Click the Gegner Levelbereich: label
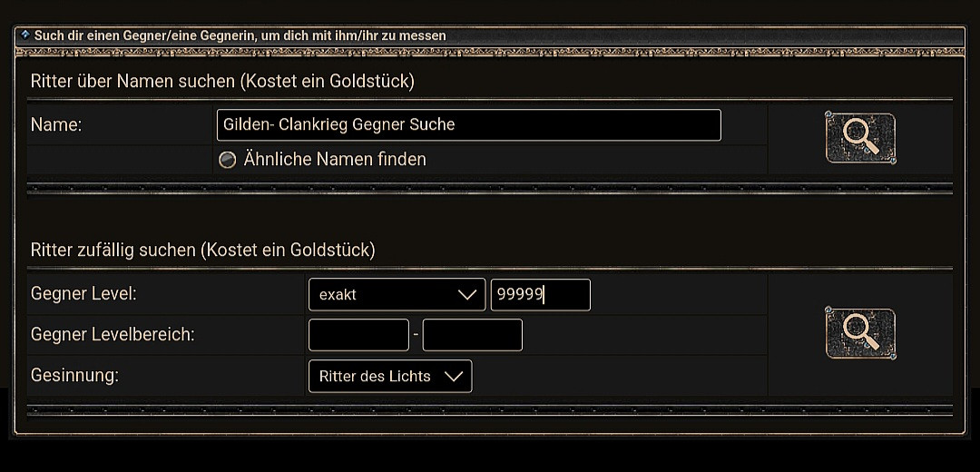 point(113,334)
